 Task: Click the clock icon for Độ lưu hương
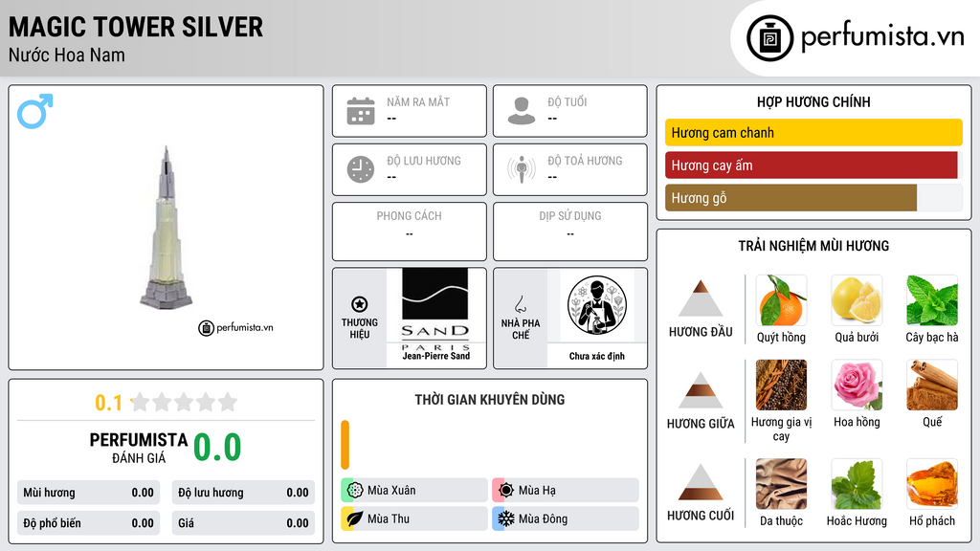click(361, 169)
